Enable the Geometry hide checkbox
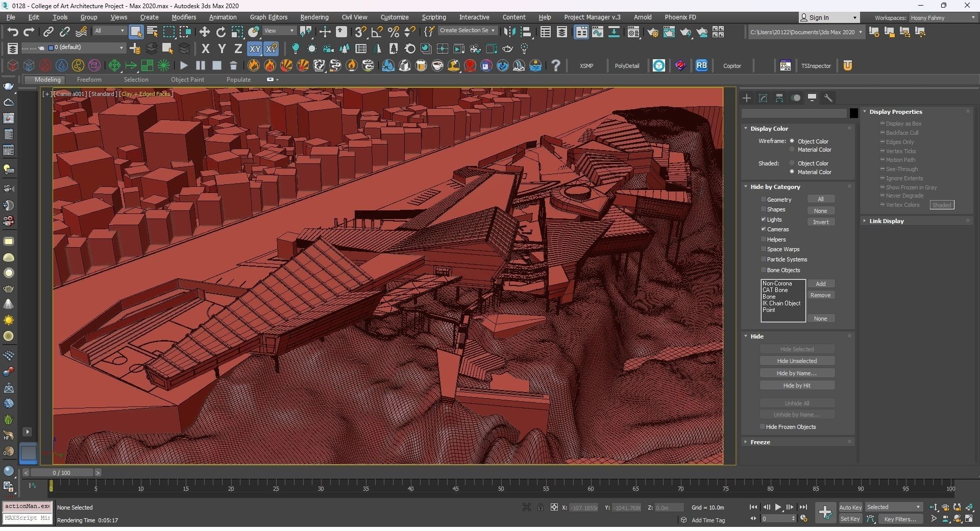 [764, 200]
